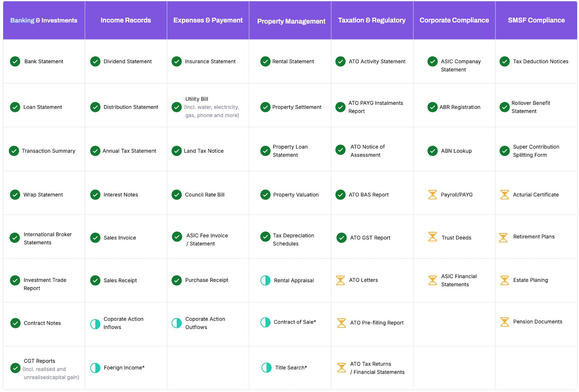The image size is (579, 392).
Task: Select the Taxation & Regulatory header
Action: tap(372, 21)
